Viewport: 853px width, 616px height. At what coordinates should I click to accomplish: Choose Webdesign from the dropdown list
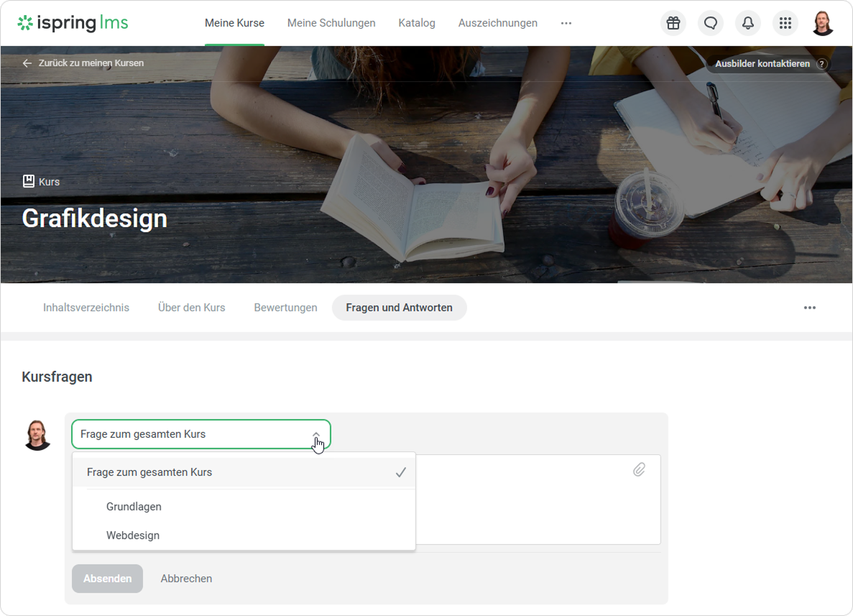pyautogui.click(x=133, y=535)
